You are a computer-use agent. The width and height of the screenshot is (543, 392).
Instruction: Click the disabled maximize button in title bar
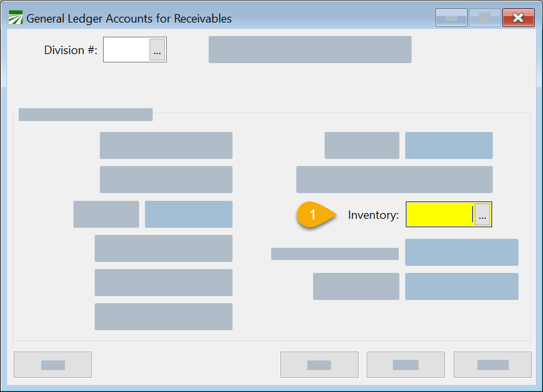pos(484,18)
